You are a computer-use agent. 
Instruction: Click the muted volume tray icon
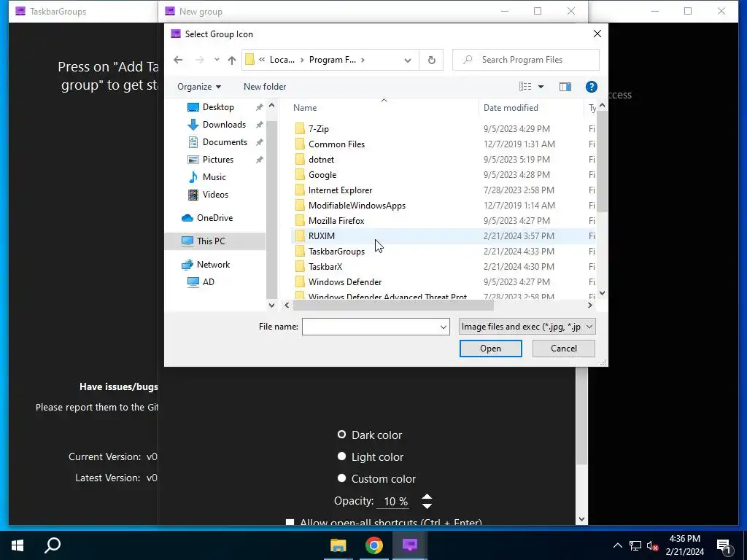(652, 545)
